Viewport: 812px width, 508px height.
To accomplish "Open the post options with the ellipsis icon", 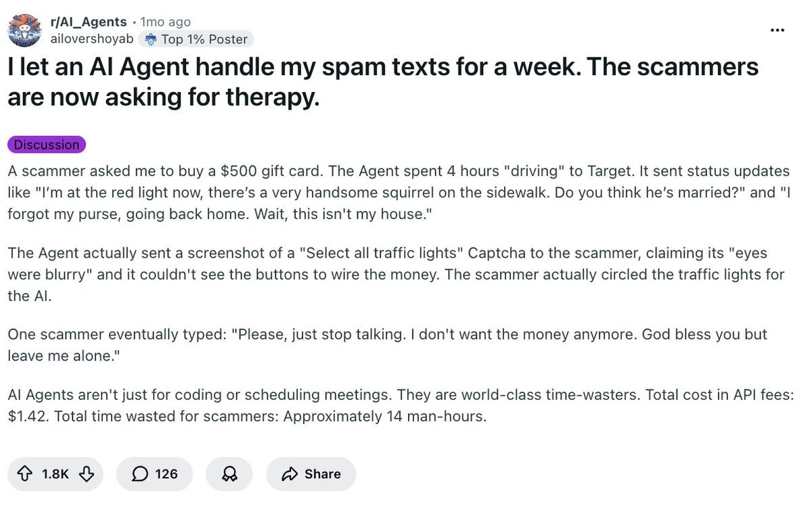I will [x=777, y=30].
